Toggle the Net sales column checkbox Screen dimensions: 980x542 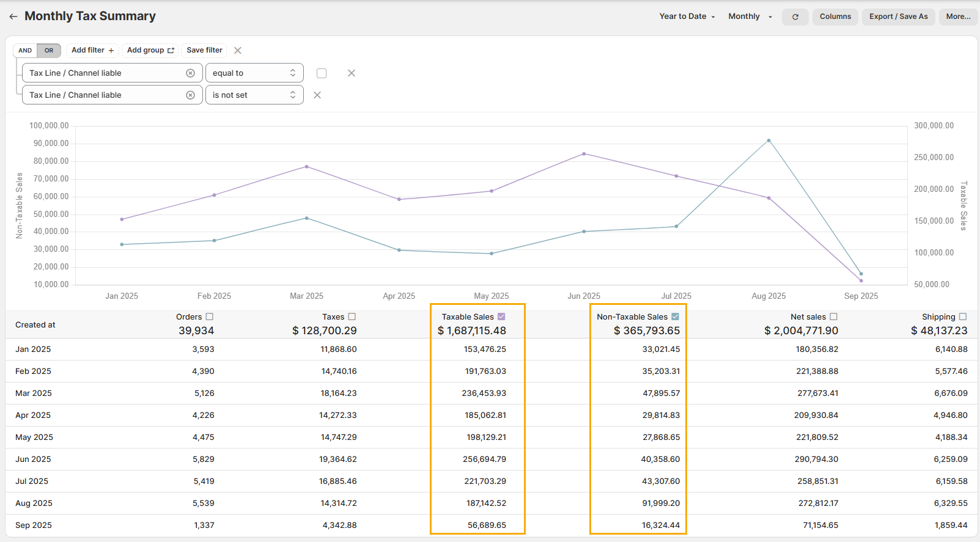coord(833,317)
